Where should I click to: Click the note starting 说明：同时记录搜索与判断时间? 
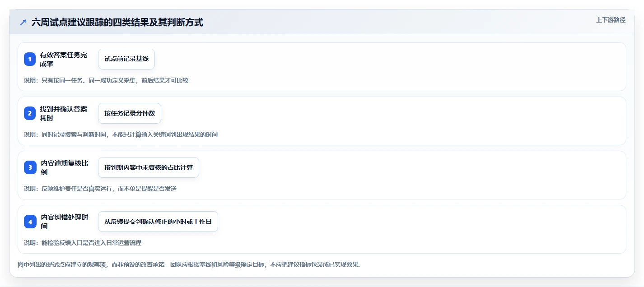pyautogui.click(x=121, y=134)
